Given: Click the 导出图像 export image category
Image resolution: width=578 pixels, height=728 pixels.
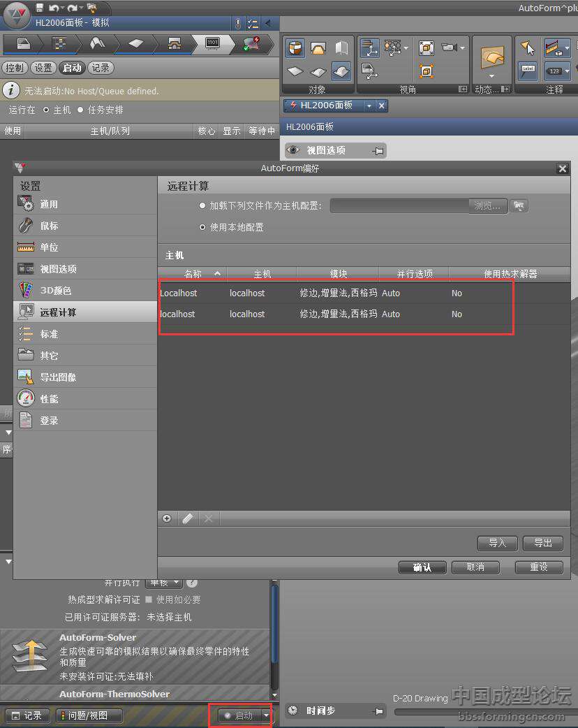Looking at the screenshot, I should (58, 377).
